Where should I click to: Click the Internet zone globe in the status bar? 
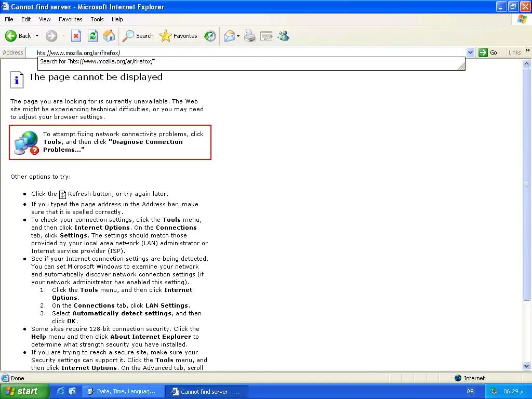coord(458,378)
